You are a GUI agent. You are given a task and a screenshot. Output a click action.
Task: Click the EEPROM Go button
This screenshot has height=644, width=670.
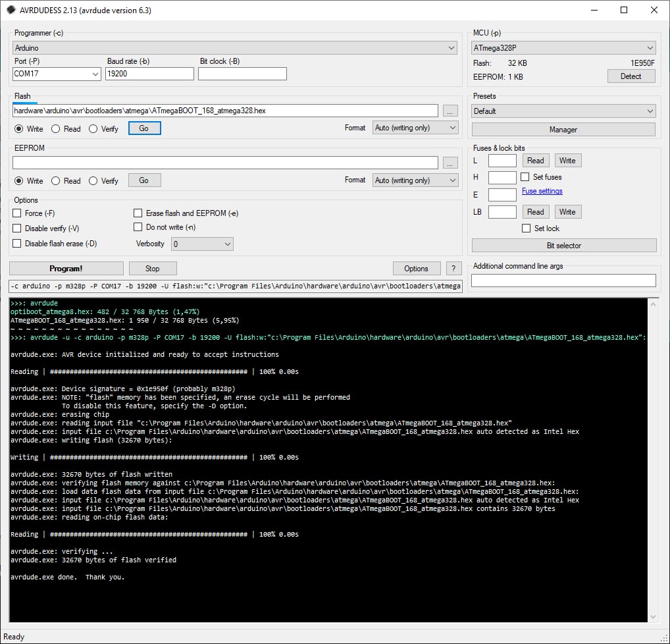pyautogui.click(x=144, y=180)
